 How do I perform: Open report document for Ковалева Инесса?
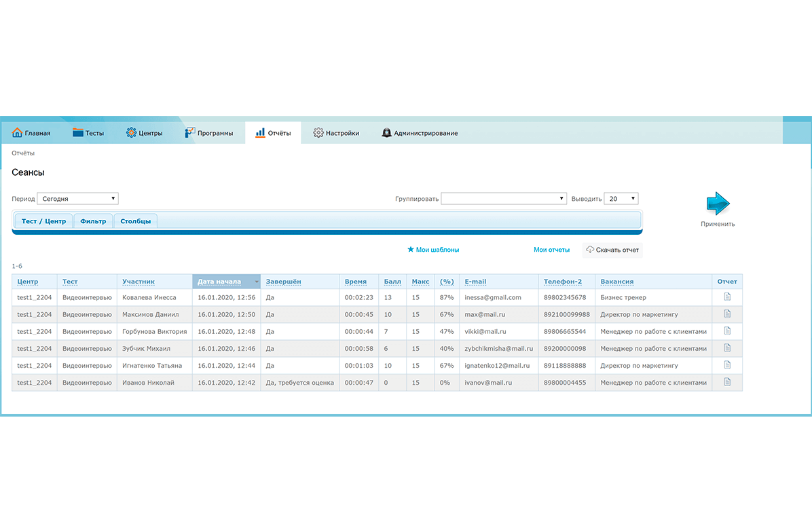click(727, 297)
